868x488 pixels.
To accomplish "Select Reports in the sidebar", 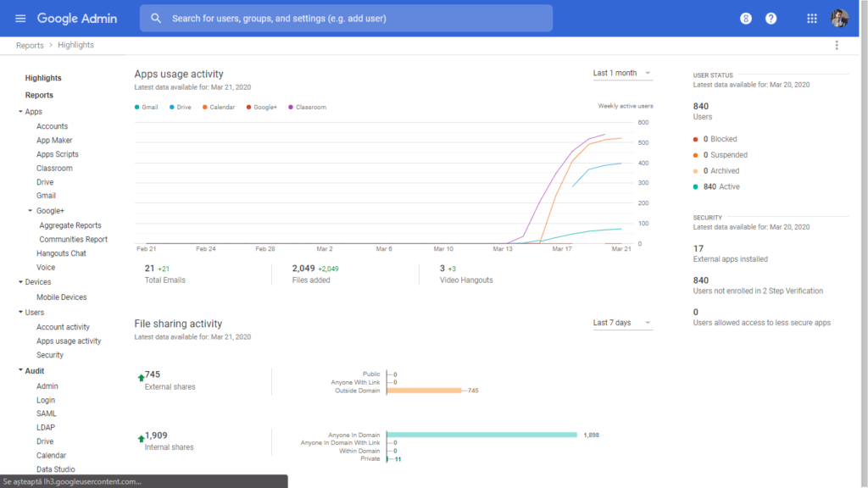I will coord(39,95).
